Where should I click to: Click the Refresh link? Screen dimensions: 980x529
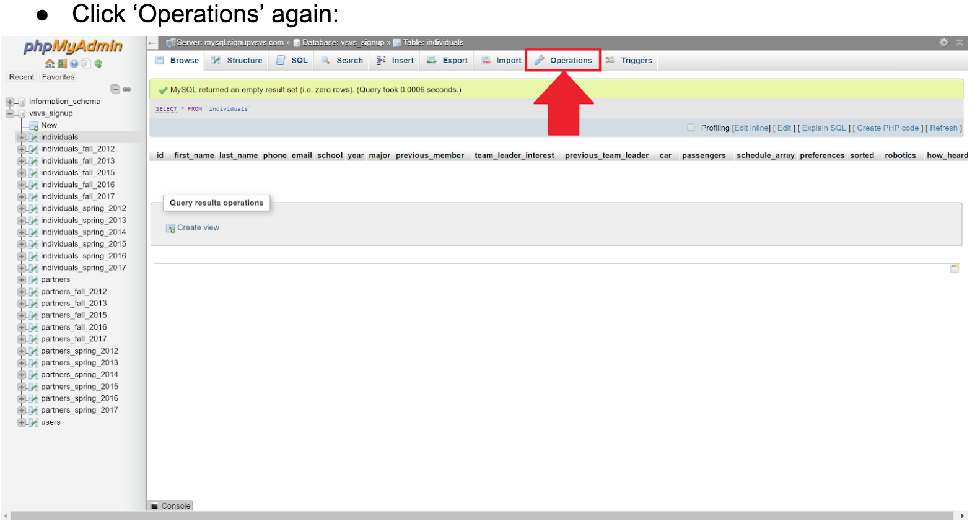tap(943, 128)
